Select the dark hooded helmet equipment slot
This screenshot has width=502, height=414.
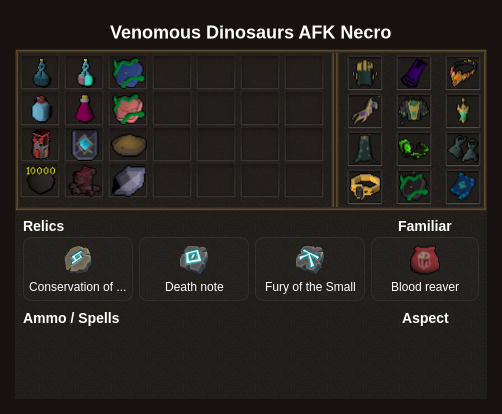pyautogui.click(x=365, y=73)
